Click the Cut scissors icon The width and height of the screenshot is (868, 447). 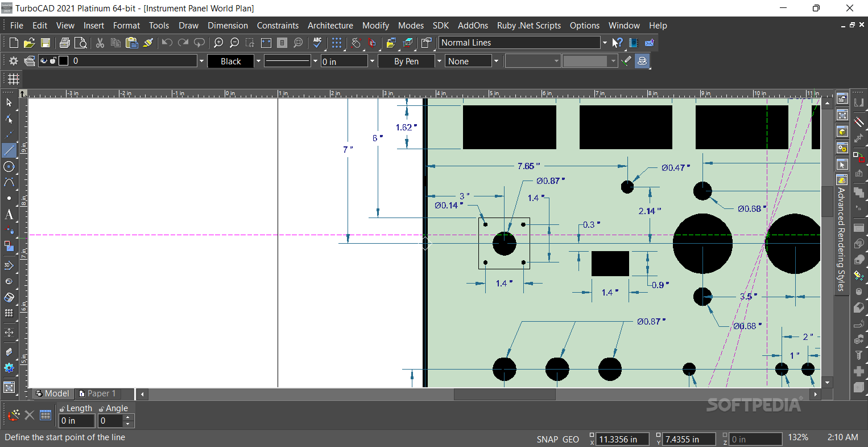pos(100,43)
